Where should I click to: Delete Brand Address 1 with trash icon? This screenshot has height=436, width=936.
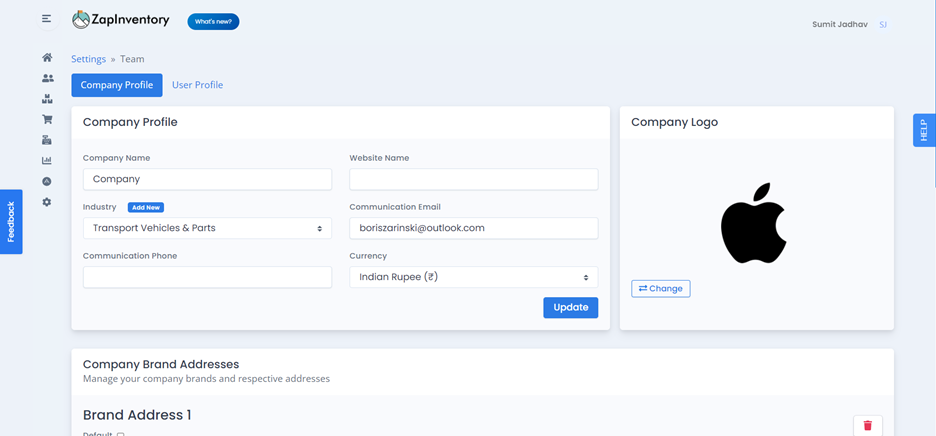click(x=867, y=426)
